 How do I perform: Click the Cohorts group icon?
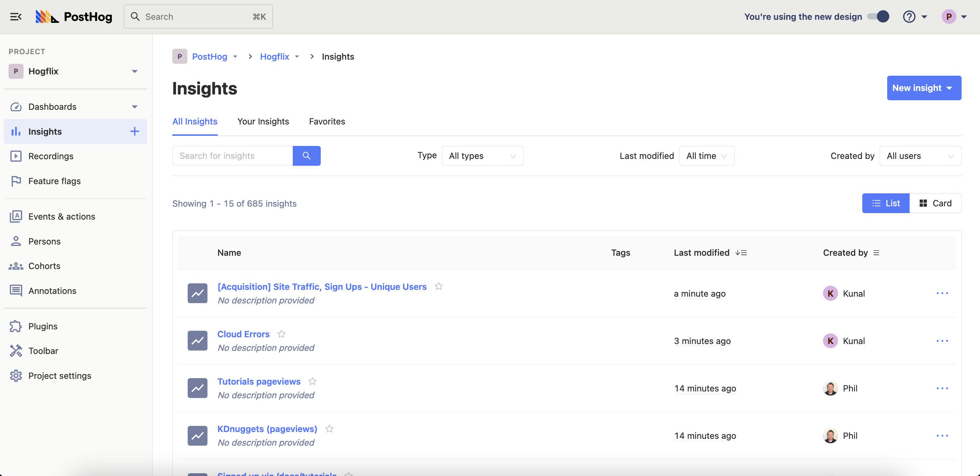(x=16, y=266)
